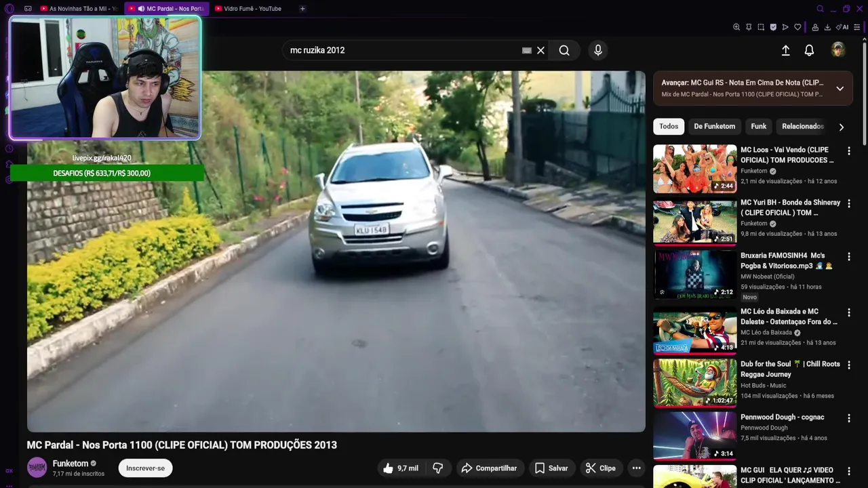The height and width of the screenshot is (488, 868).
Task: Clear the YouTube search text
Action: (x=540, y=50)
